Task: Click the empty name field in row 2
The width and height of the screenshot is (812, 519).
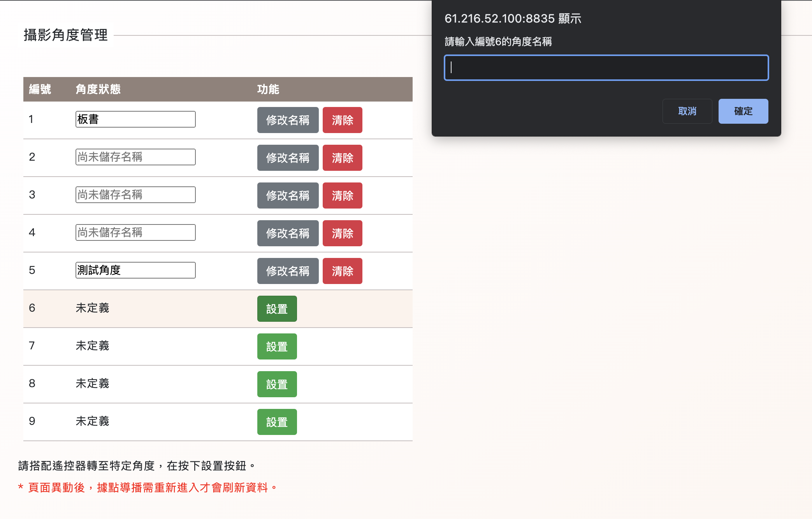Action: point(135,157)
